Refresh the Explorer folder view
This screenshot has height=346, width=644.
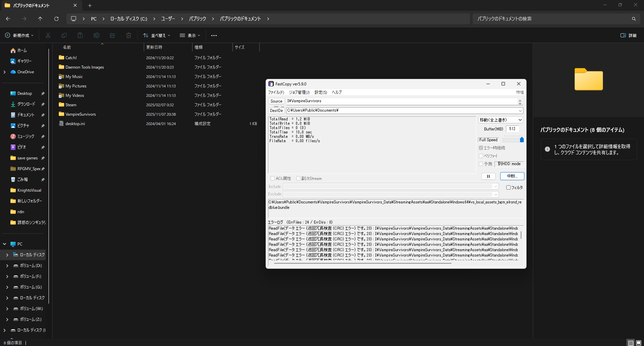[x=56, y=19]
